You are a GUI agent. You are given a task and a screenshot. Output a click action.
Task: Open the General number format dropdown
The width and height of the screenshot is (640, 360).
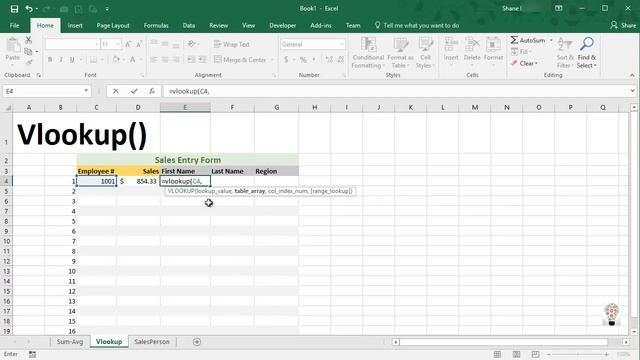(342, 44)
